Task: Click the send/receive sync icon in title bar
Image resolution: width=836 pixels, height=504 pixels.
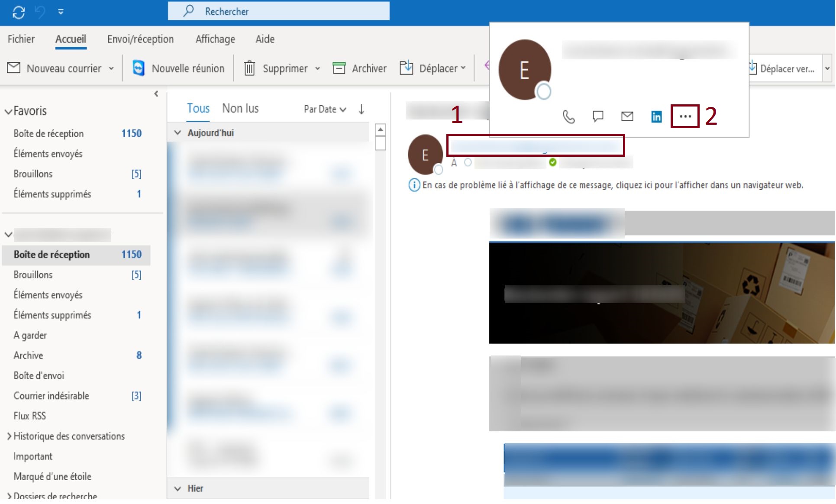Action: (19, 12)
